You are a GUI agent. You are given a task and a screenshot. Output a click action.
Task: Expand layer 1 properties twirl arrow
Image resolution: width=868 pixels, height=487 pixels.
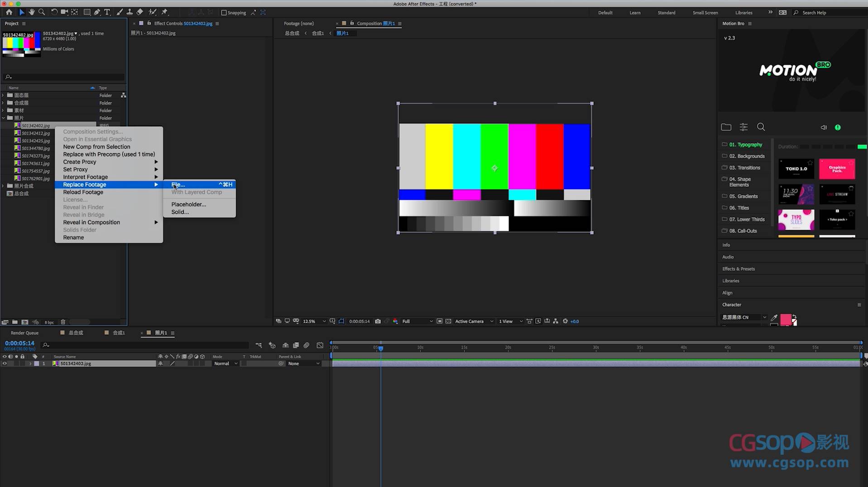click(30, 363)
